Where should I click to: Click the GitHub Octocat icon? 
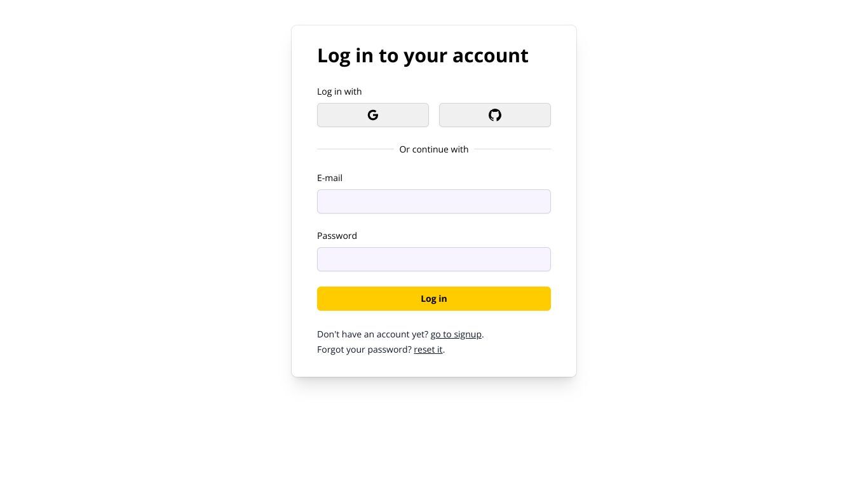coord(495,115)
